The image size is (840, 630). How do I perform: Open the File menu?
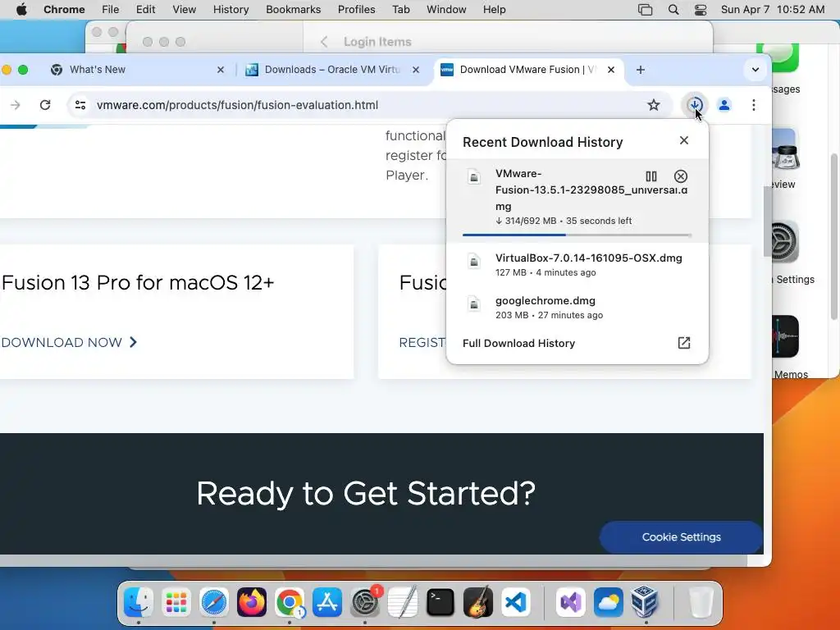111,10
